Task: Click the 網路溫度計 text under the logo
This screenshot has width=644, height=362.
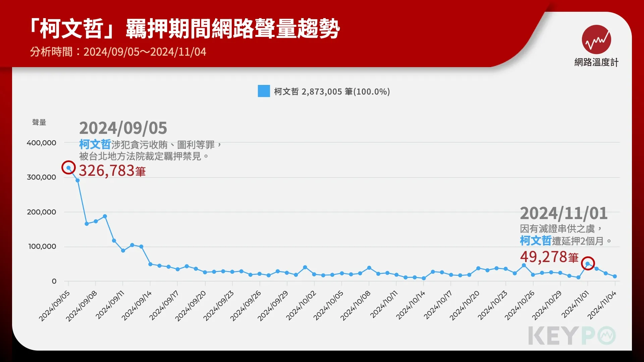Action: [596, 62]
